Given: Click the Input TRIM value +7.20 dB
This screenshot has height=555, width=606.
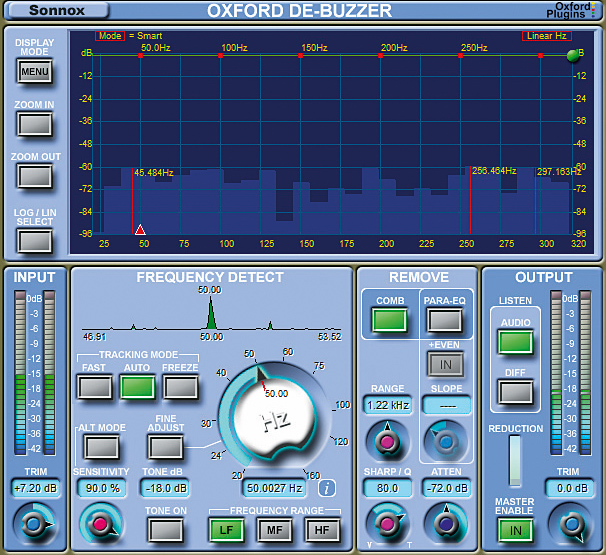Looking at the screenshot, I should pos(35,488).
